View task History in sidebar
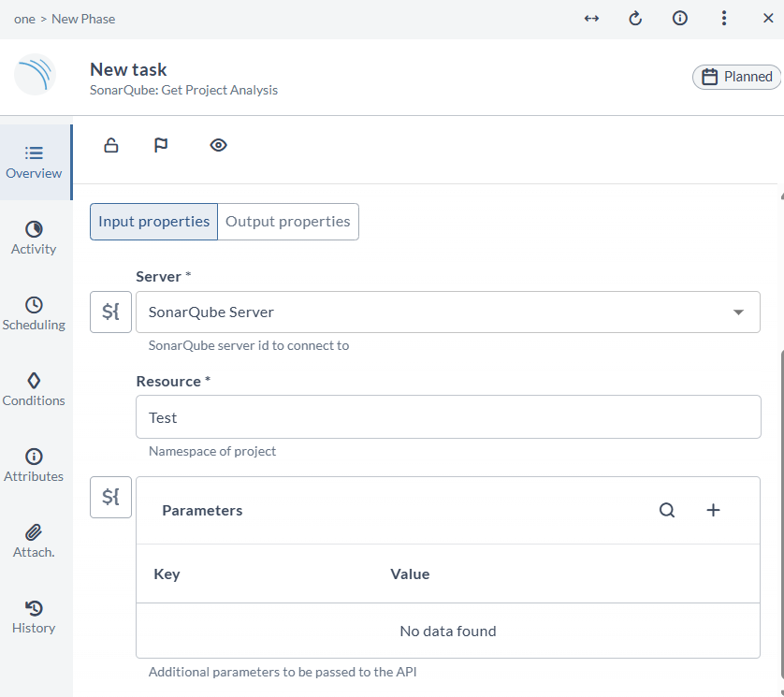 [x=34, y=617]
